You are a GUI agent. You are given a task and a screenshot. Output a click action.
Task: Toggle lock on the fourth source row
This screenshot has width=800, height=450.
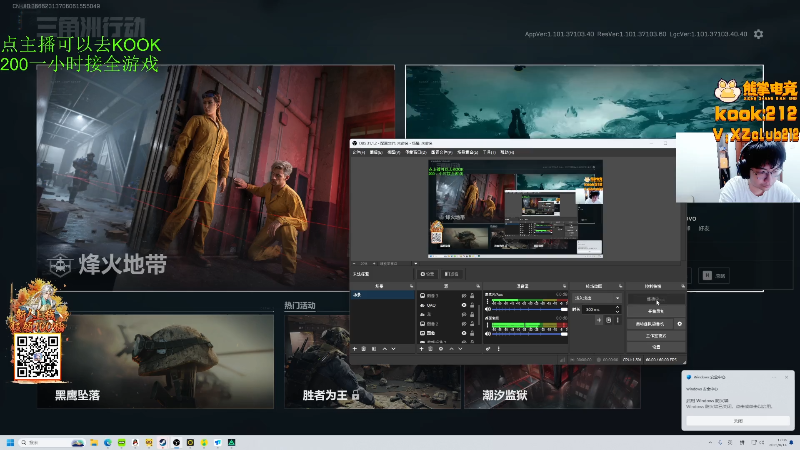(472, 324)
